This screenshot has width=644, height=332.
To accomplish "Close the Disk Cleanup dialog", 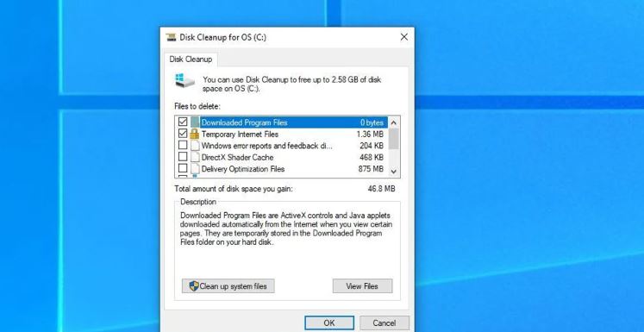I will click(x=404, y=37).
